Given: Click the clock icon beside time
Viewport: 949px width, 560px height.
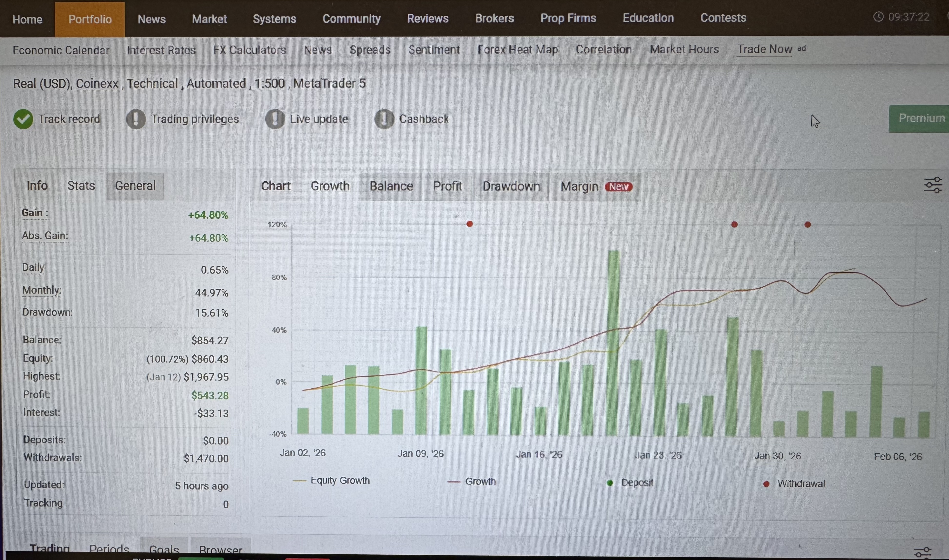Looking at the screenshot, I should click(x=879, y=17).
